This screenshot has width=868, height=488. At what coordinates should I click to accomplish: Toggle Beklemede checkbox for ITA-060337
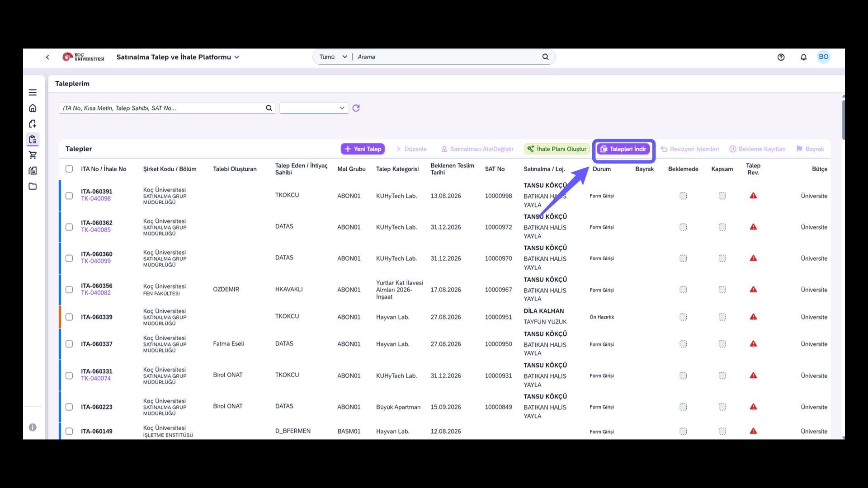(683, 344)
